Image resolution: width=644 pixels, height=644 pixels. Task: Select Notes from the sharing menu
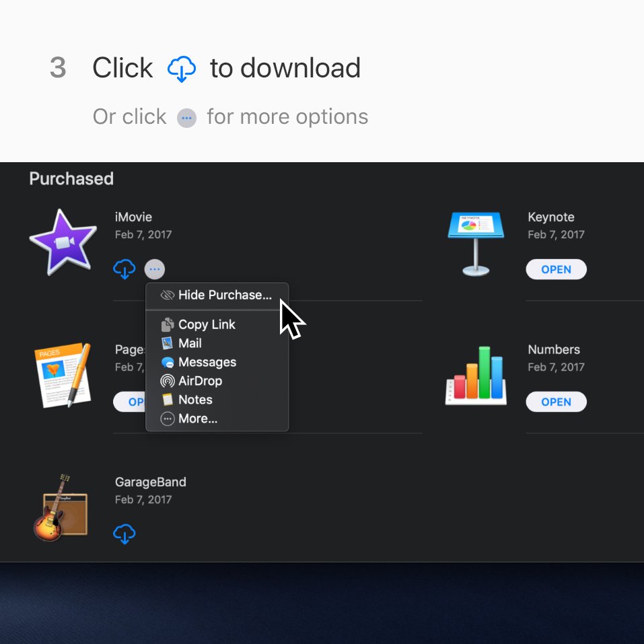195,400
